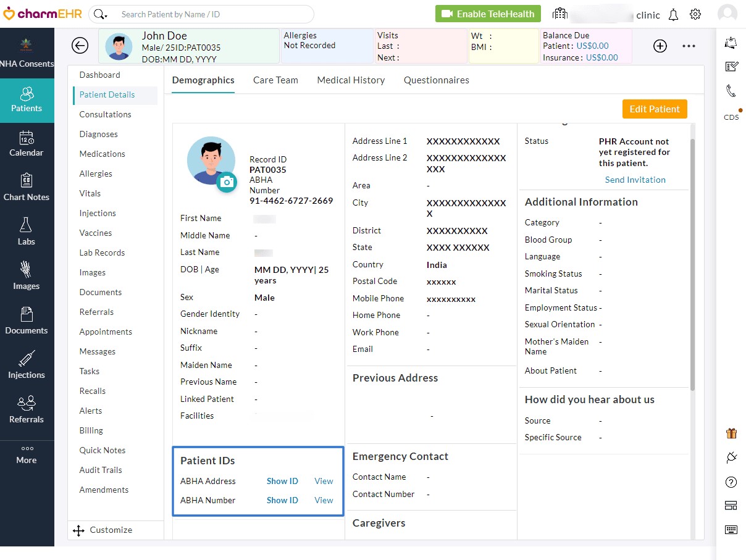This screenshot has height=560, width=746.
Task: Send Invitation for PHR account registration
Action: click(635, 180)
